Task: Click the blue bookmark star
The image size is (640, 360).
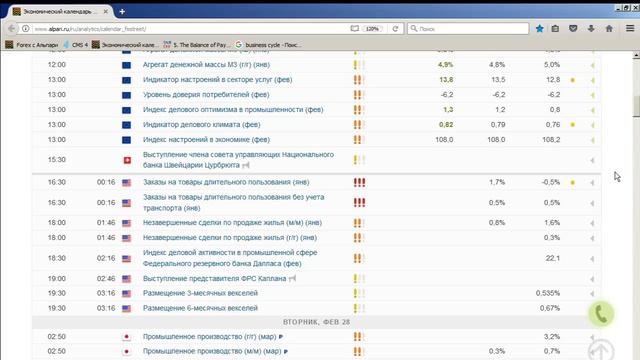Action: (540, 29)
